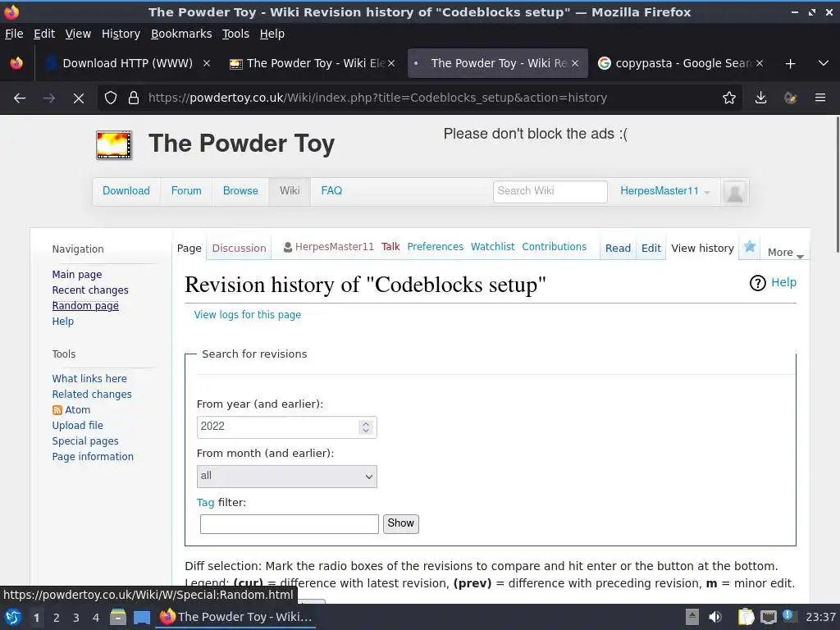Switch to the copypasta Google Search tab
The width and height of the screenshot is (840, 630).
coord(680,63)
